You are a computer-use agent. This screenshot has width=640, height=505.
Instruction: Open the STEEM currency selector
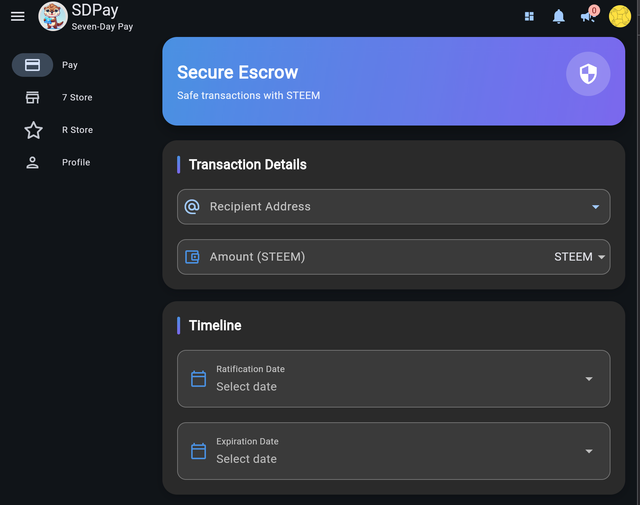[581, 257]
